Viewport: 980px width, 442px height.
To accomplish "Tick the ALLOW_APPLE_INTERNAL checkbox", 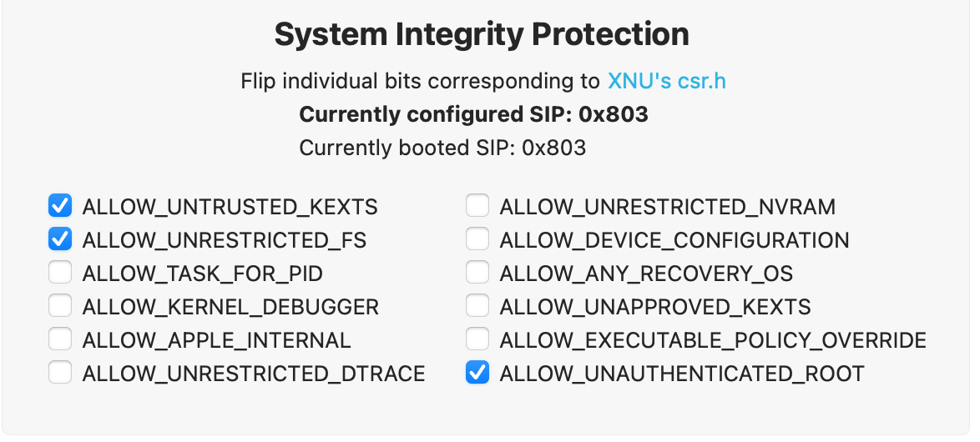I will (x=59, y=339).
